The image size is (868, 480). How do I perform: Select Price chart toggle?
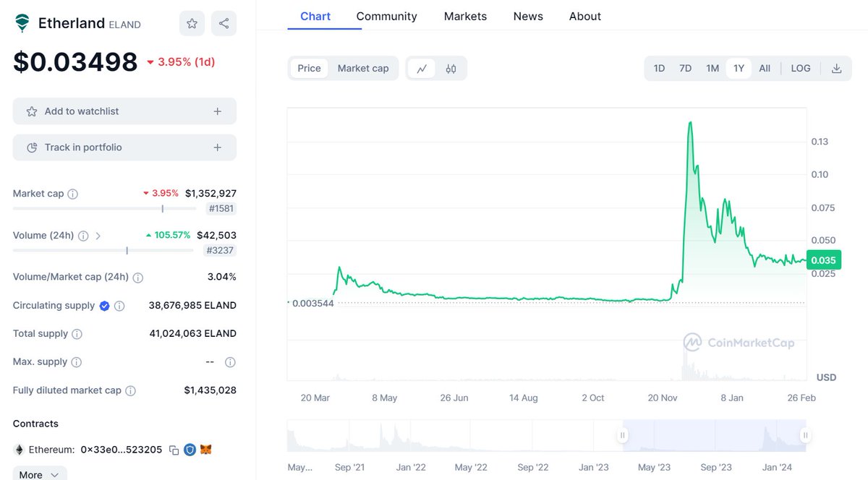click(309, 69)
